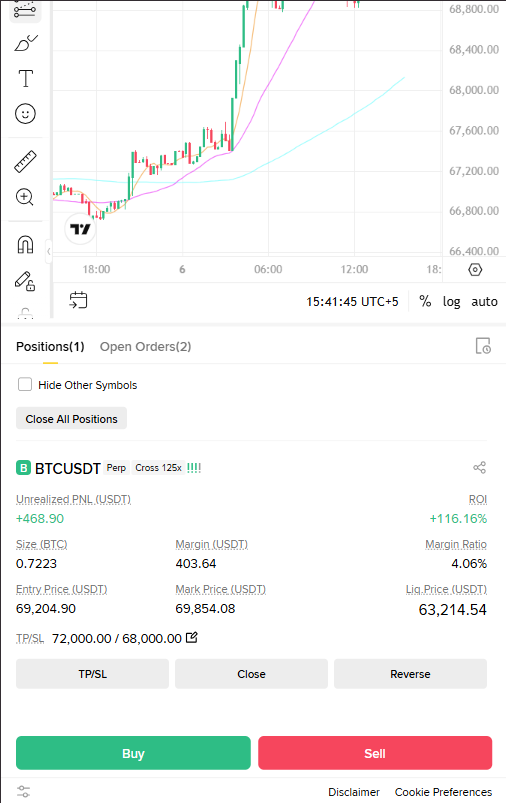506x803 pixels.
Task: Click the Unrealized PNL (USDT) label
Action: point(73,499)
